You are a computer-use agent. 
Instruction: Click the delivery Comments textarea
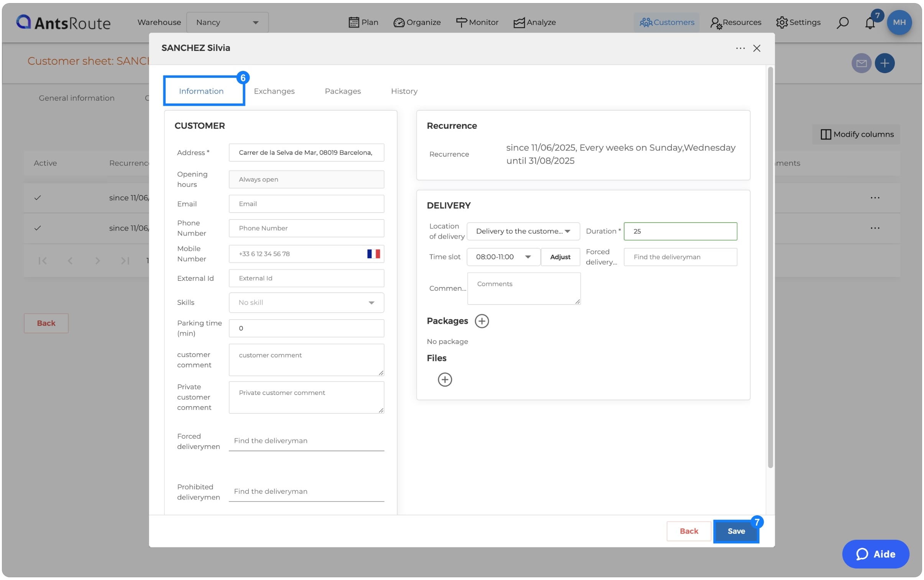(524, 288)
